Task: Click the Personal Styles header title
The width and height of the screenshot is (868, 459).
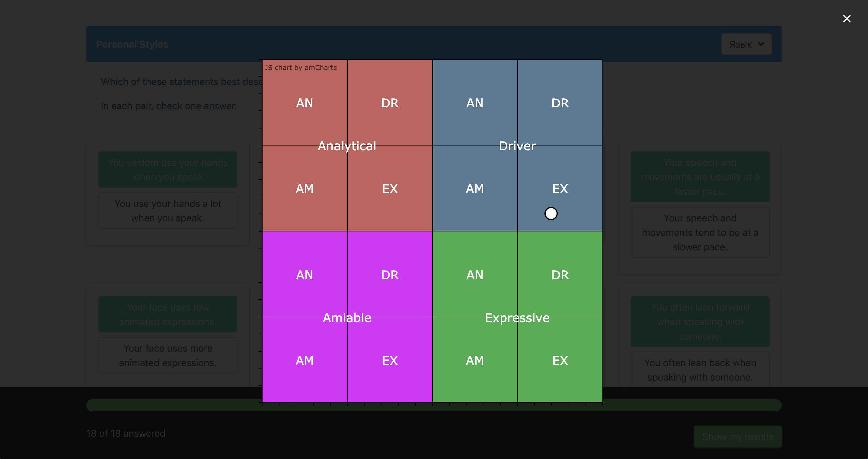Action: (x=132, y=44)
